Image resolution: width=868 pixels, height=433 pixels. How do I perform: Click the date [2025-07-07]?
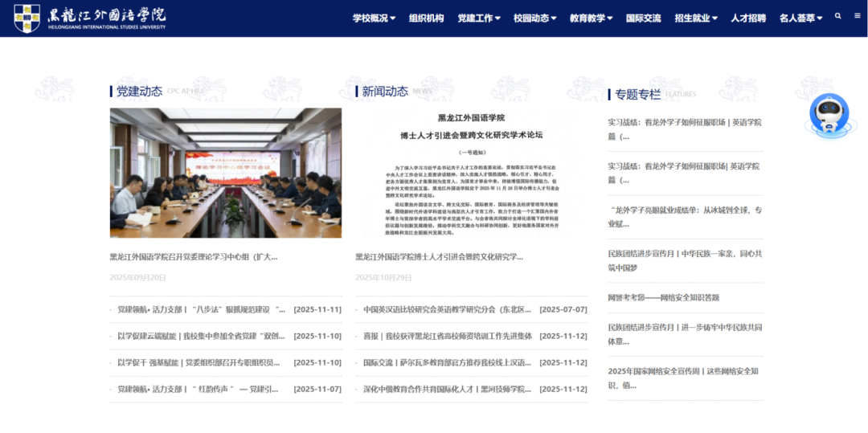tap(563, 309)
